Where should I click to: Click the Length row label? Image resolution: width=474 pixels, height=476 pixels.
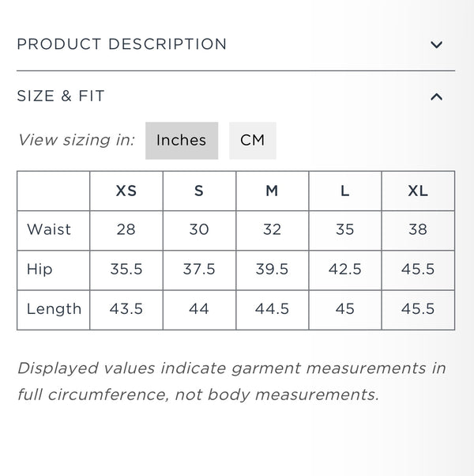(54, 308)
